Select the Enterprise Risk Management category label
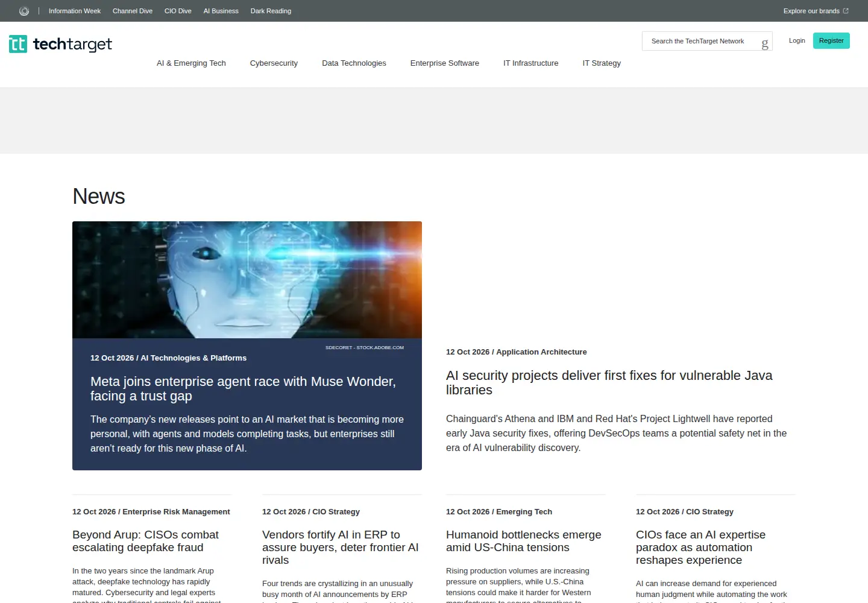The height and width of the screenshot is (603, 868). pyautogui.click(x=176, y=511)
